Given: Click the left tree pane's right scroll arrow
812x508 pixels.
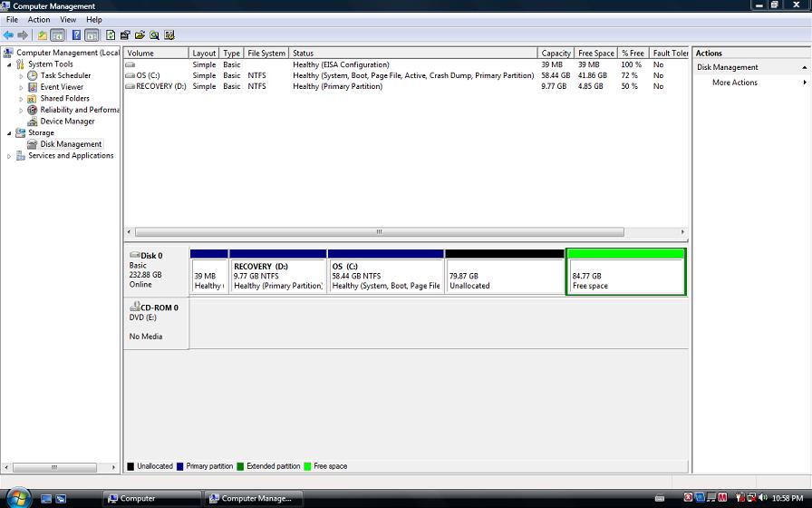Looking at the screenshot, I should [x=113, y=467].
